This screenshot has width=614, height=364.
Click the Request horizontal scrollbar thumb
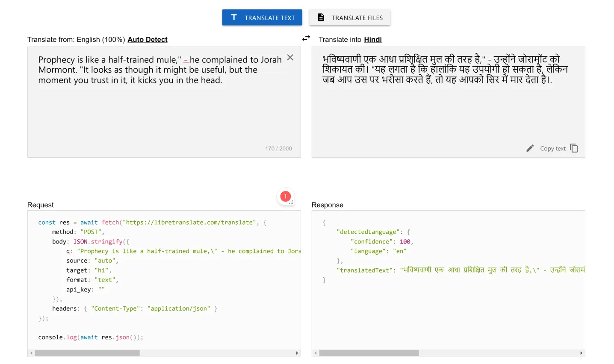pos(87,353)
